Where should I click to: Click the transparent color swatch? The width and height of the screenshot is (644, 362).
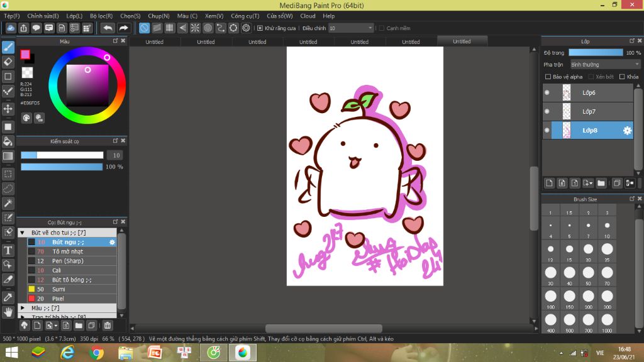(27, 73)
